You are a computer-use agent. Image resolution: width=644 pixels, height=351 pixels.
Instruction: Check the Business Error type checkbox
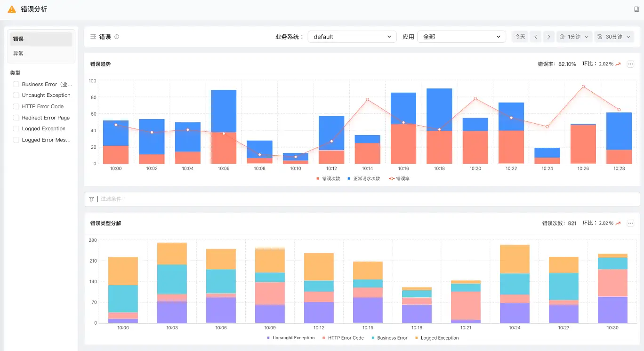(16, 84)
